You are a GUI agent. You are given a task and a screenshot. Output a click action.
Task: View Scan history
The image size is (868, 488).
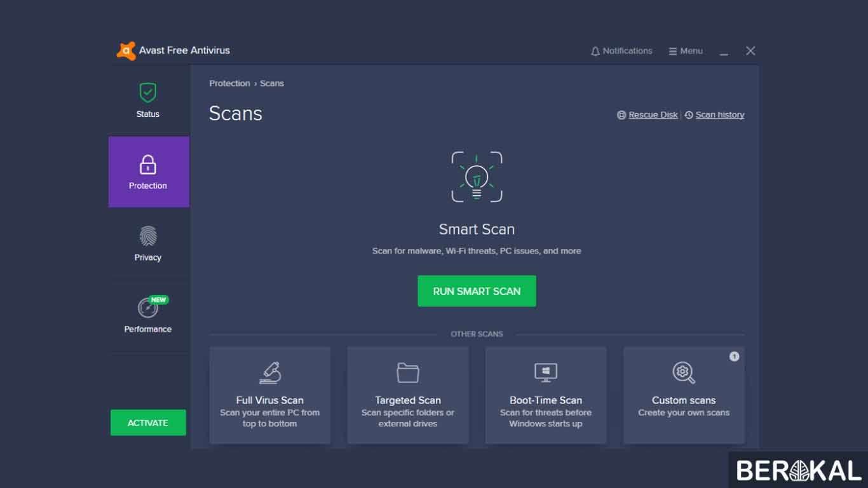tap(720, 115)
